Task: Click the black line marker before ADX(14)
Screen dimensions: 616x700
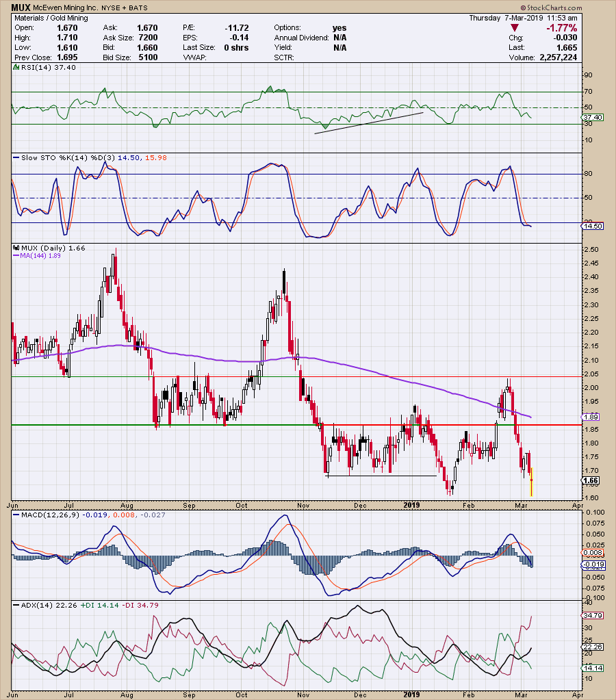Action: click(16, 606)
